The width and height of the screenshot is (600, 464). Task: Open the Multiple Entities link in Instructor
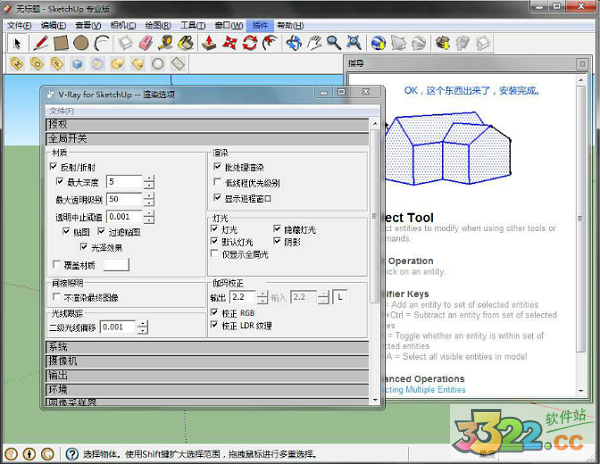[435, 389]
